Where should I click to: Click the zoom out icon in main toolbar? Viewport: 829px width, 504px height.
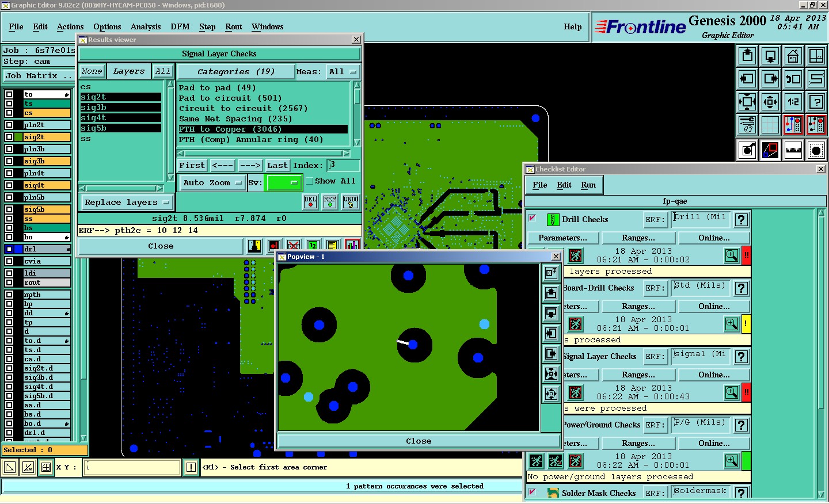(x=770, y=102)
